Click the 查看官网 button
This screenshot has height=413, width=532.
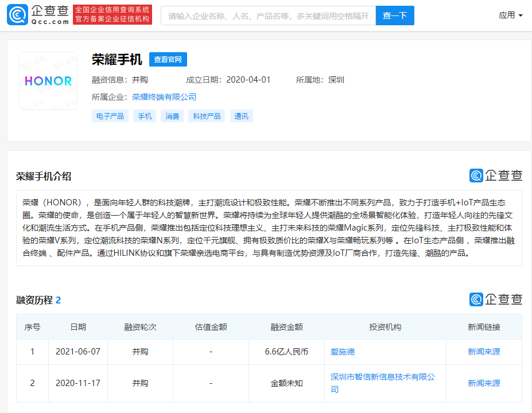[168, 59]
